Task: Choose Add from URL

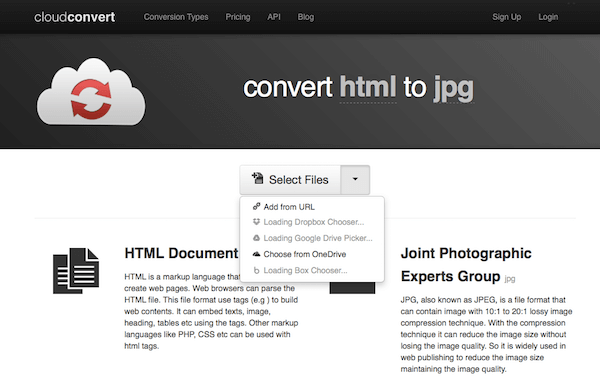Action: tap(312, 207)
